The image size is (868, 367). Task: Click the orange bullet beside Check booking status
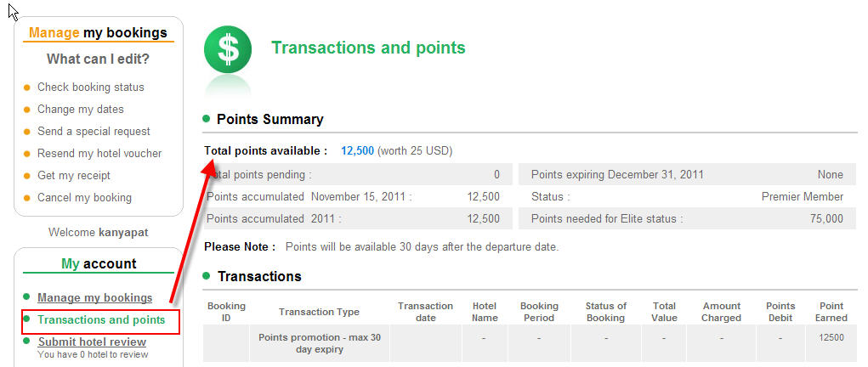click(x=26, y=88)
